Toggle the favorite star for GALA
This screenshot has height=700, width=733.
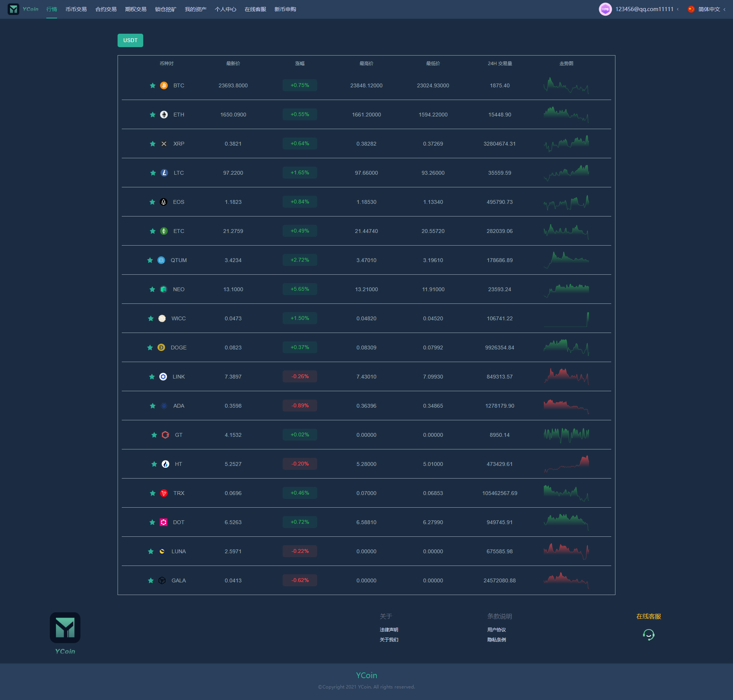click(x=151, y=580)
